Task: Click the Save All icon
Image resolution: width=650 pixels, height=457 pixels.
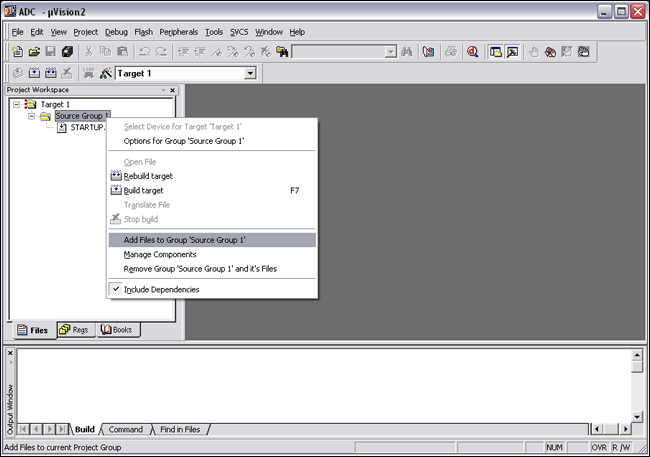Action: click(x=67, y=52)
